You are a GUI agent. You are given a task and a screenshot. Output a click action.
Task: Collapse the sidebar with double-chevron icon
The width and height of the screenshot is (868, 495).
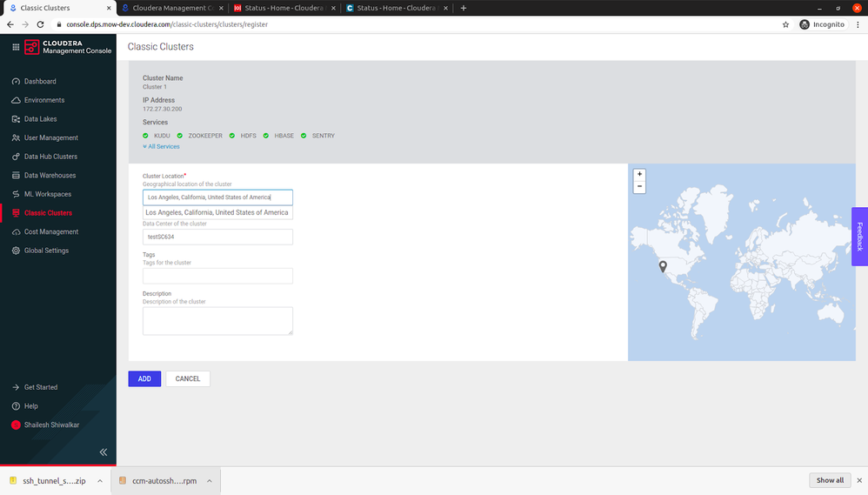point(103,452)
